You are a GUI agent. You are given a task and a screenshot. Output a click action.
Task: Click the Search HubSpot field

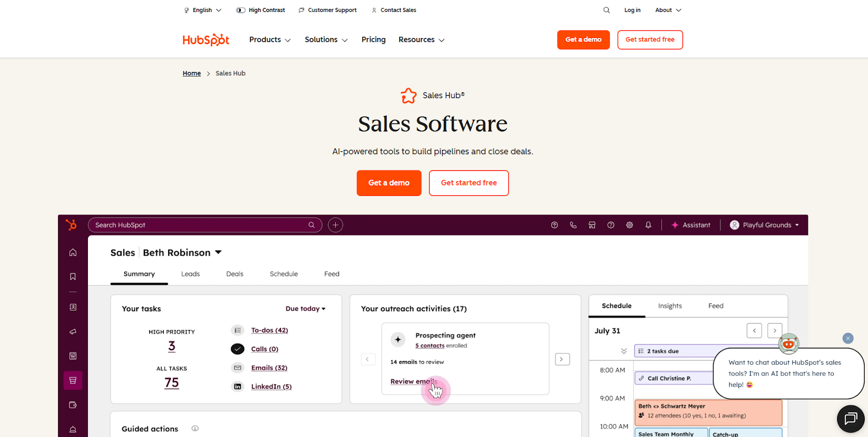[x=205, y=225]
